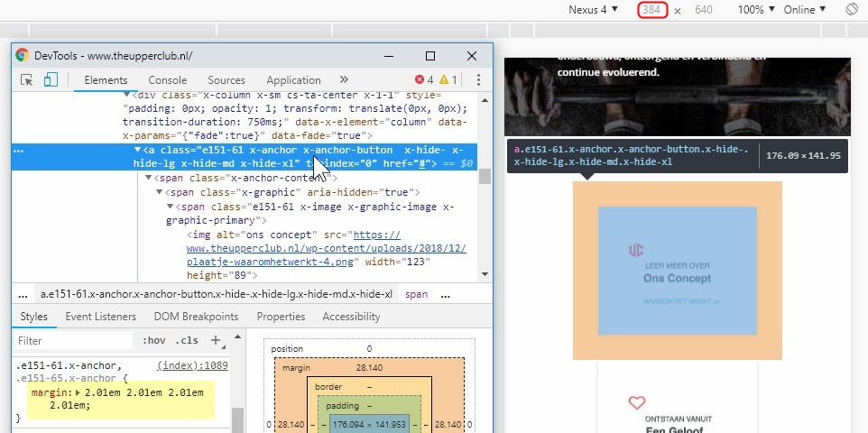
Task: Open the Online throttling dropdown
Action: [x=804, y=9]
